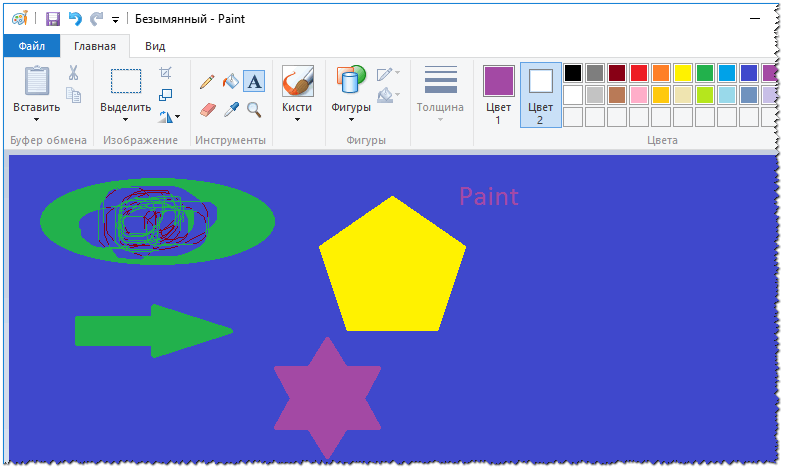Viewport: 789px width, 474px height.
Task: Click the 'Paint' text on the canvas
Action: [489, 197]
